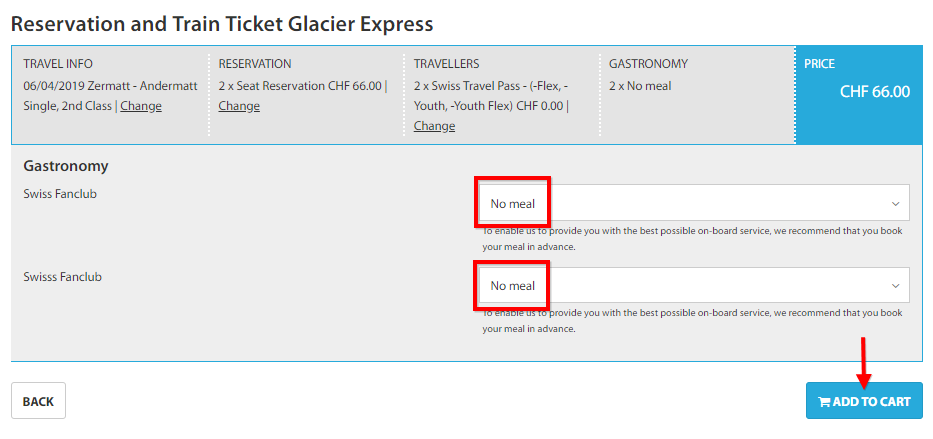
Task: Click the Swiss Fanclub traveller label
Action: [60, 194]
